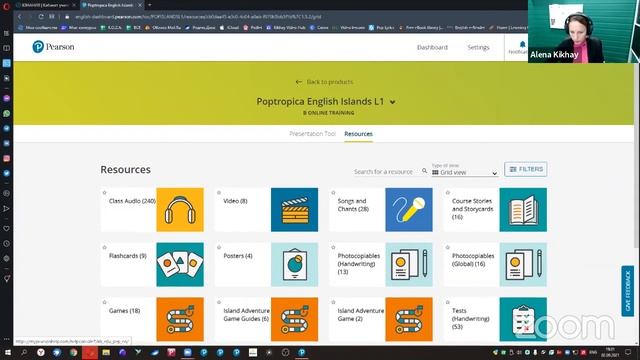The width and height of the screenshot is (640, 360).
Task: Open Songs and Chants microphone tile
Action: 409,210
